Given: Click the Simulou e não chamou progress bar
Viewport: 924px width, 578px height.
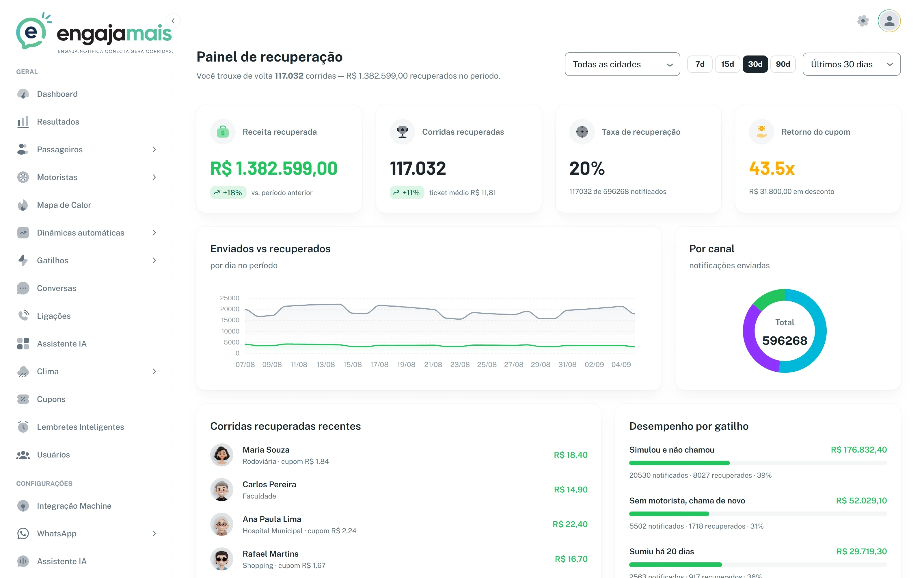Looking at the screenshot, I should (758, 463).
